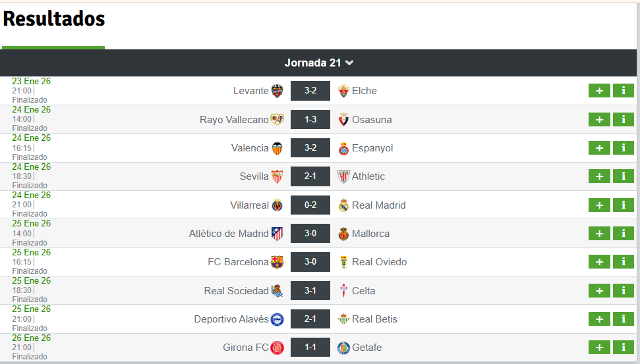Image resolution: width=640 pixels, height=364 pixels.
Task: Expand plus button for Villarreal-Real Madrid match
Action: tap(599, 205)
